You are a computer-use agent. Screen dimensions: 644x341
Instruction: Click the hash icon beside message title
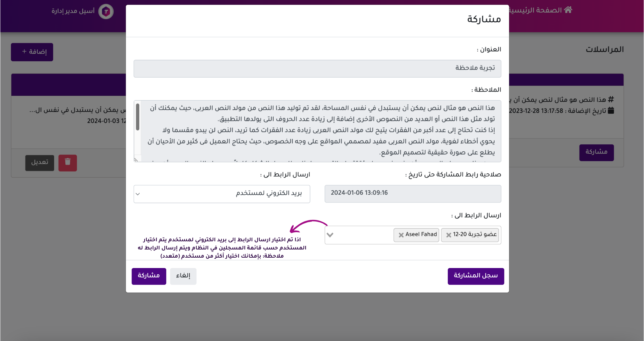[x=611, y=100]
